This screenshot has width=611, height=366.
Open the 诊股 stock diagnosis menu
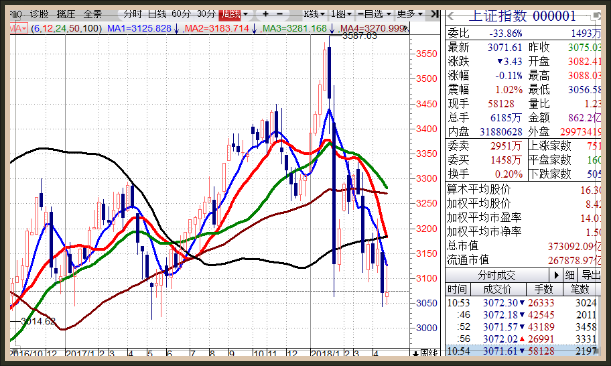pyautogui.click(x=39, y=14)
